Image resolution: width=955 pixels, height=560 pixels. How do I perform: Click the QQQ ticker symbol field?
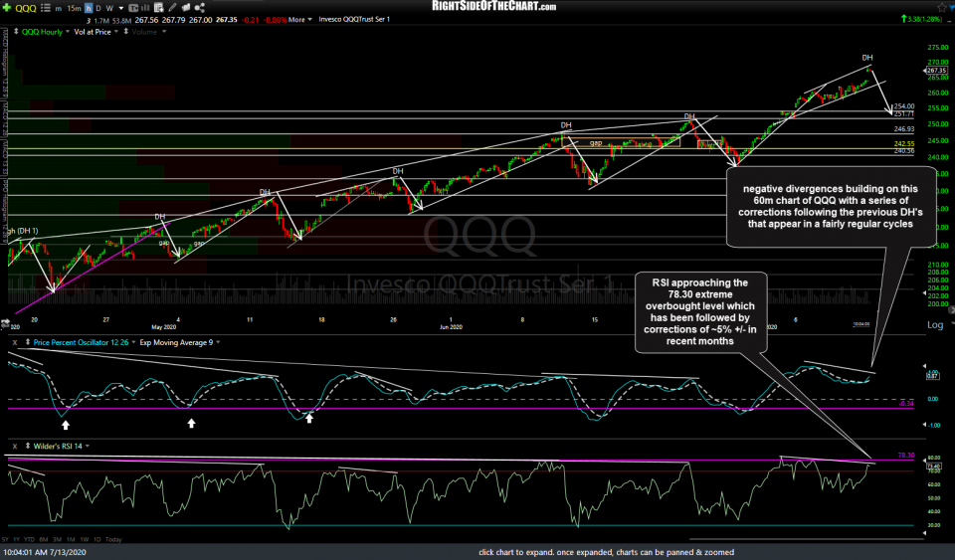pos(26,8)
